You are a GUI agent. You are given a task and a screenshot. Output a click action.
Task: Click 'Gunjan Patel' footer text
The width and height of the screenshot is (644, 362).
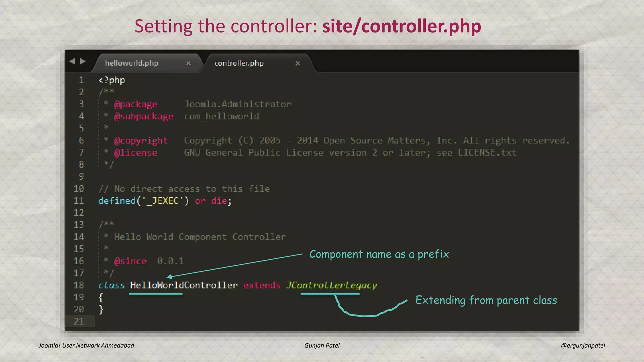click(322, 345)
